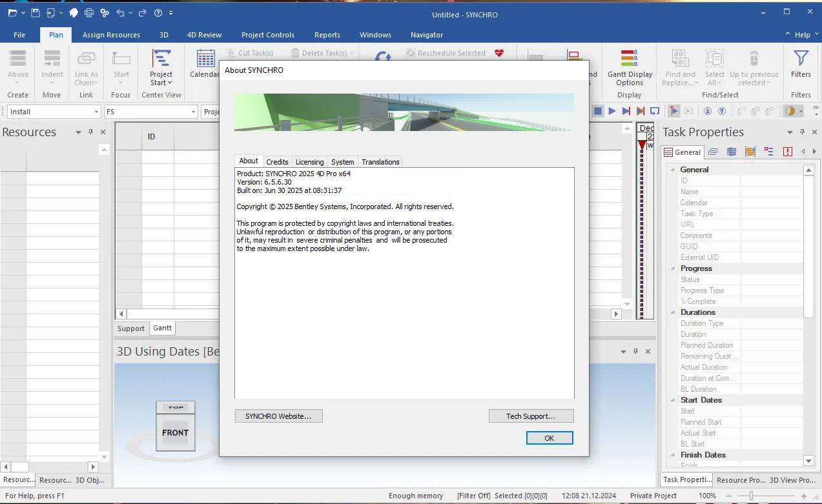Viewport: 822px width, 504px height.
Task: Open the Resources panel menu arrow
Action: click(x=78, y=132)
